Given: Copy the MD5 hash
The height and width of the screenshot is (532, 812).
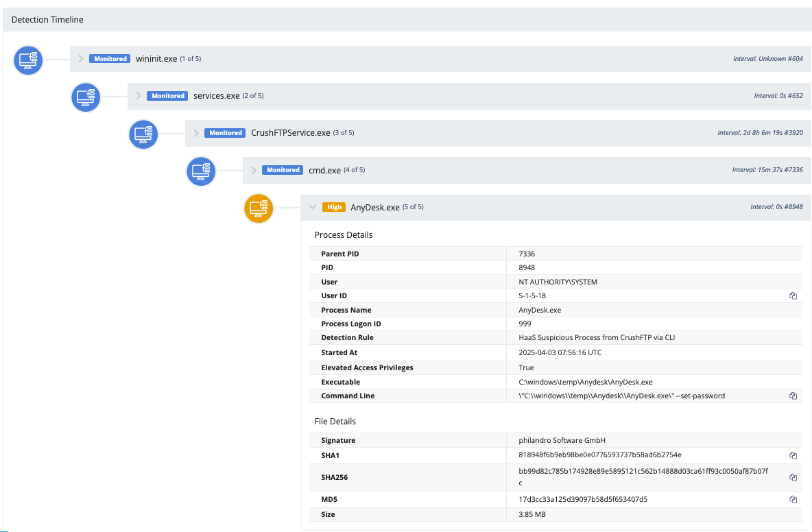Looking at the screenshot, I should [793, 499].
